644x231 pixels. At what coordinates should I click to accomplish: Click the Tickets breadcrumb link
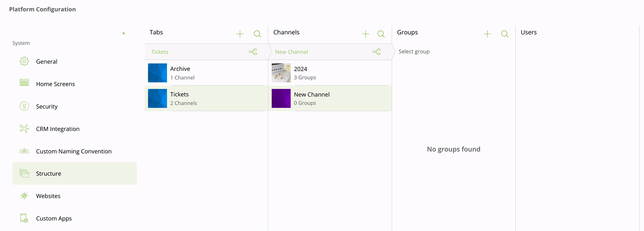click(160, 52)
